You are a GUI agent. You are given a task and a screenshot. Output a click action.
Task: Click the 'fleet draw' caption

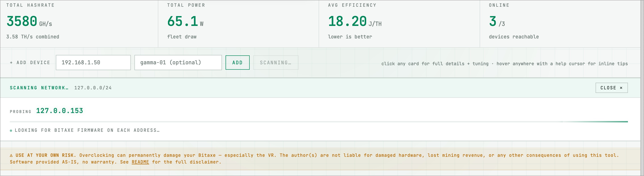click(182, 37)
